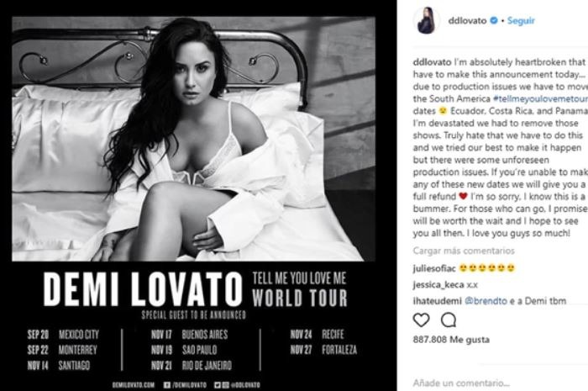Open the ddlovato username in header
Image resolution: width=588 pixels, height=391 pixels.
tap(467, 21)
